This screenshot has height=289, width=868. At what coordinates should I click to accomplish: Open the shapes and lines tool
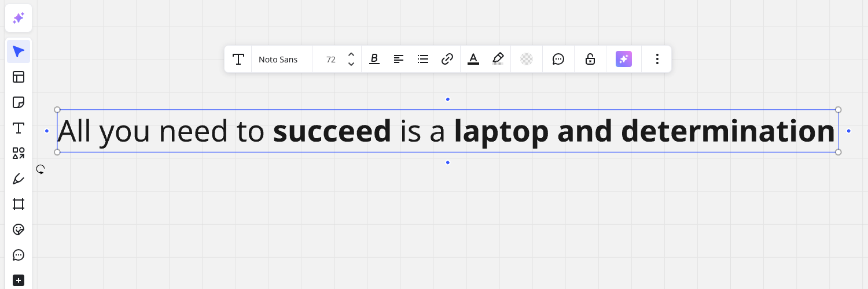19,153
